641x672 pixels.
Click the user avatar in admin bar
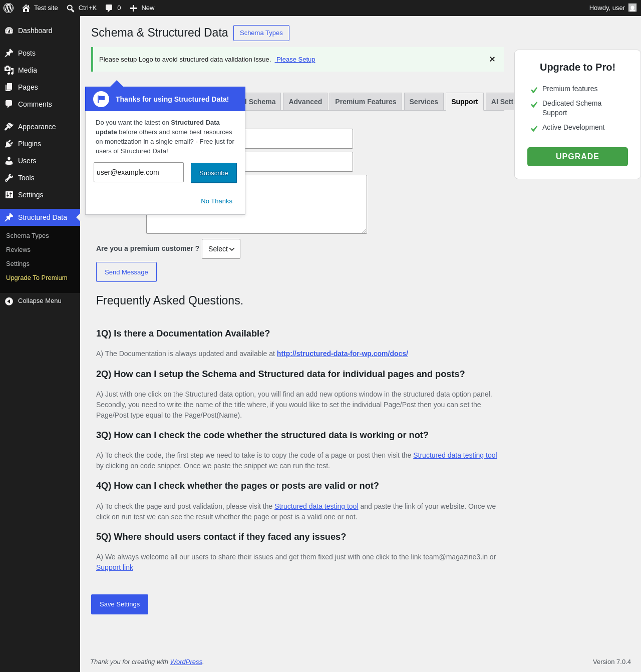point(632,8)
